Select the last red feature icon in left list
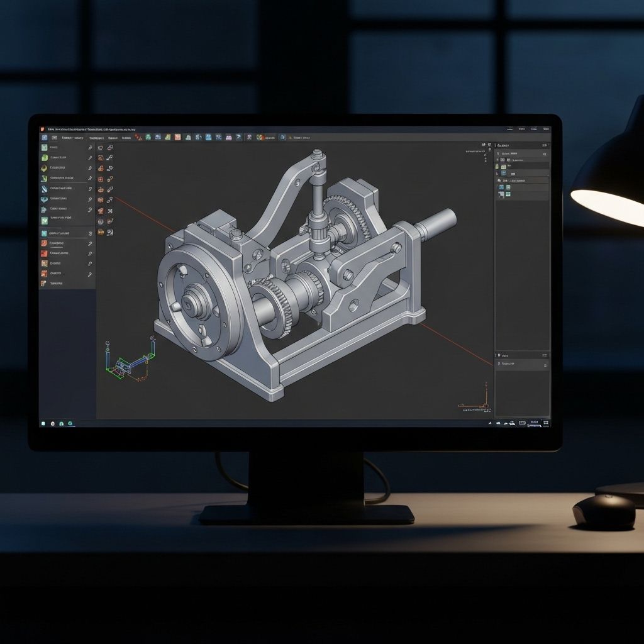This screenshot has height=644, width=644. click(44, 274)
